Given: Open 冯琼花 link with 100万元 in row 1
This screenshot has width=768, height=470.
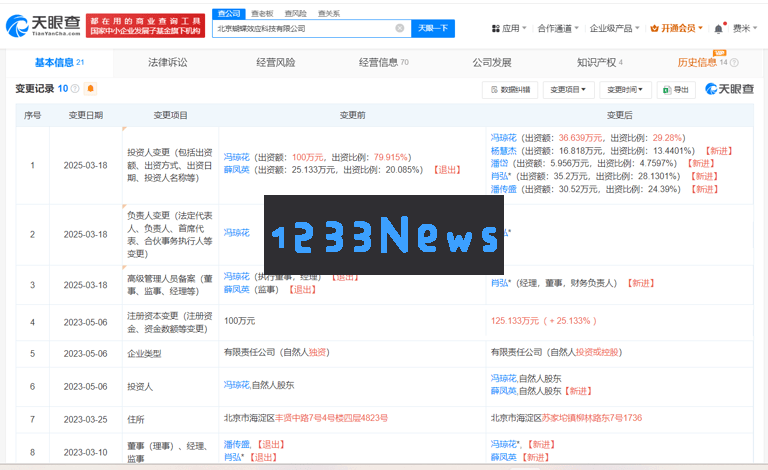Looking at the screenshot, I should click(x=237, y=157).
